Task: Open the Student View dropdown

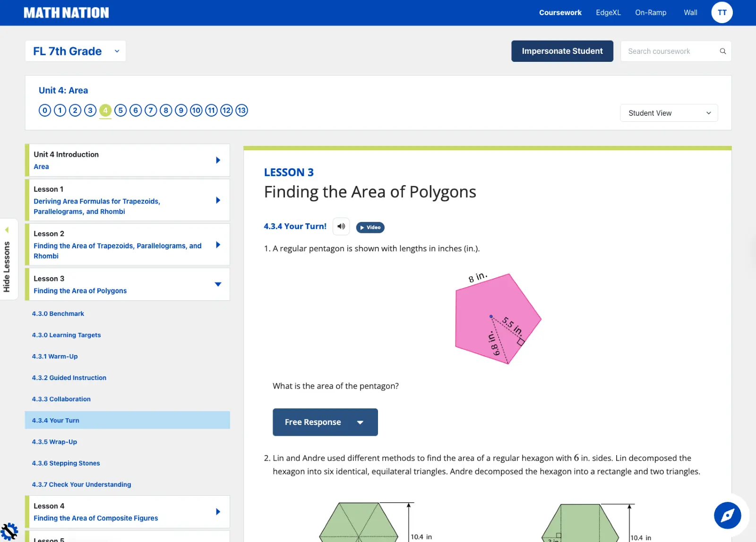Action: point(669,113)
